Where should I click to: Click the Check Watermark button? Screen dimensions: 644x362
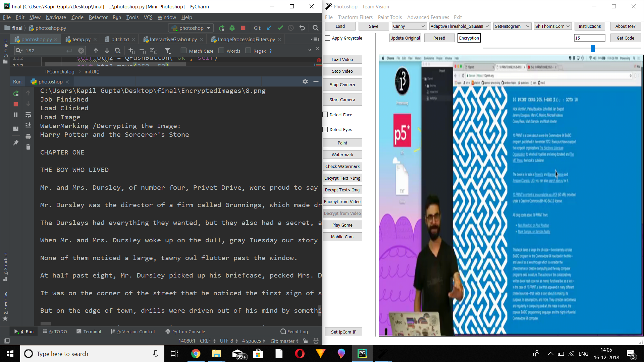342,167
